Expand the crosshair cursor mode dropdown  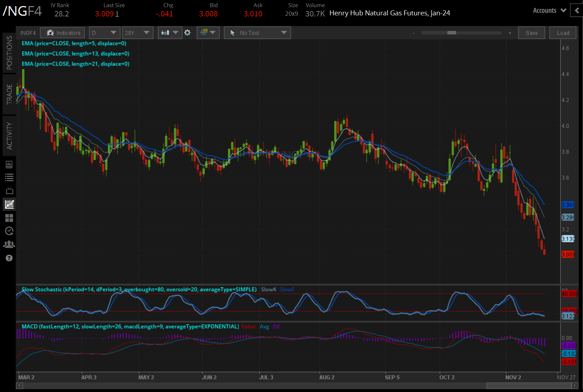208,33
